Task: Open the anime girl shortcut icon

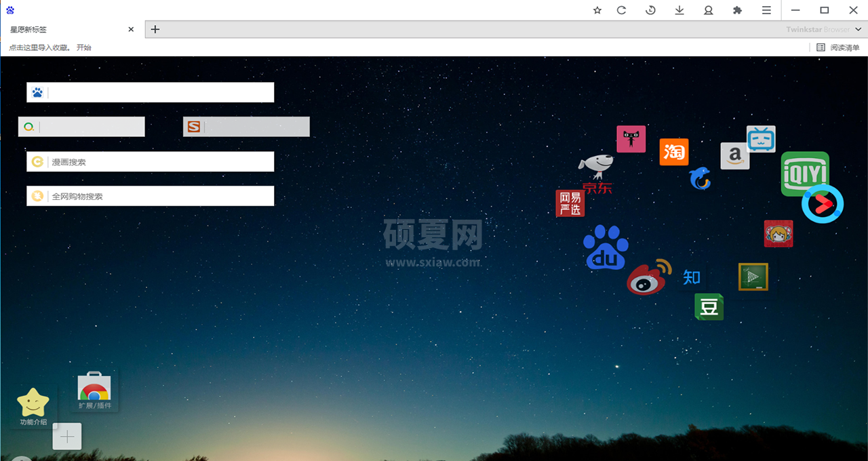Action: tap(778, 234)
